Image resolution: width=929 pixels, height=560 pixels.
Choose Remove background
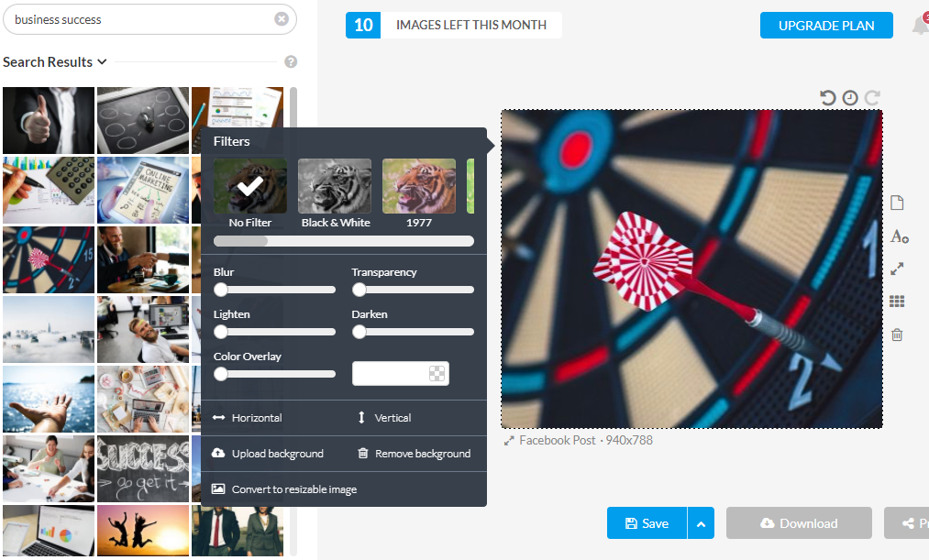(x=415, y=454)
